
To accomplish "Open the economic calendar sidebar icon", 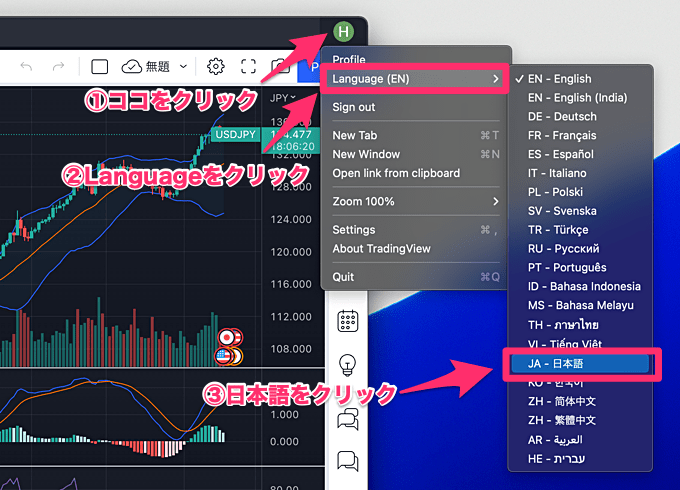I will [x=348, y=321].
